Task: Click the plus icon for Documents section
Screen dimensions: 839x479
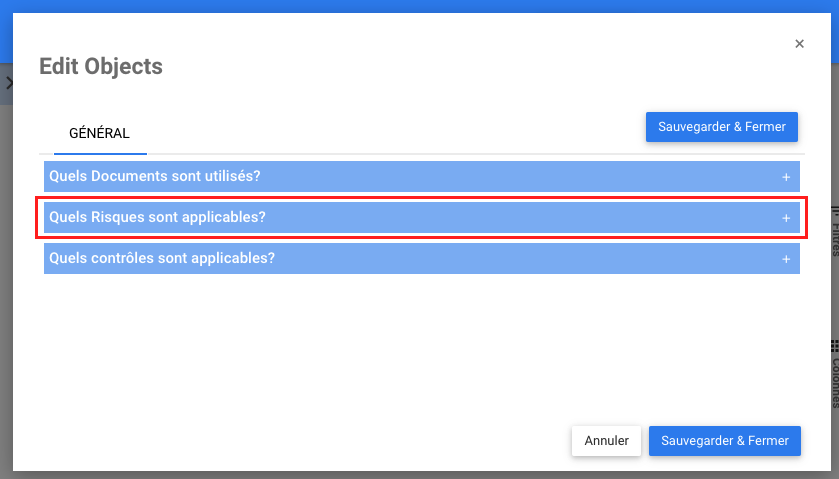Action: point(786,177)
